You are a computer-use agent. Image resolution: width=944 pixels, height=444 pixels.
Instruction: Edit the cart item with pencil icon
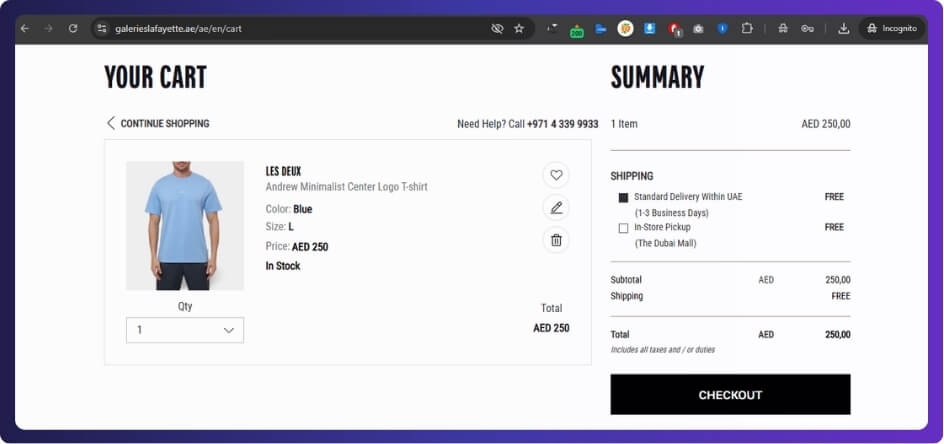click(x=556, y=208)
